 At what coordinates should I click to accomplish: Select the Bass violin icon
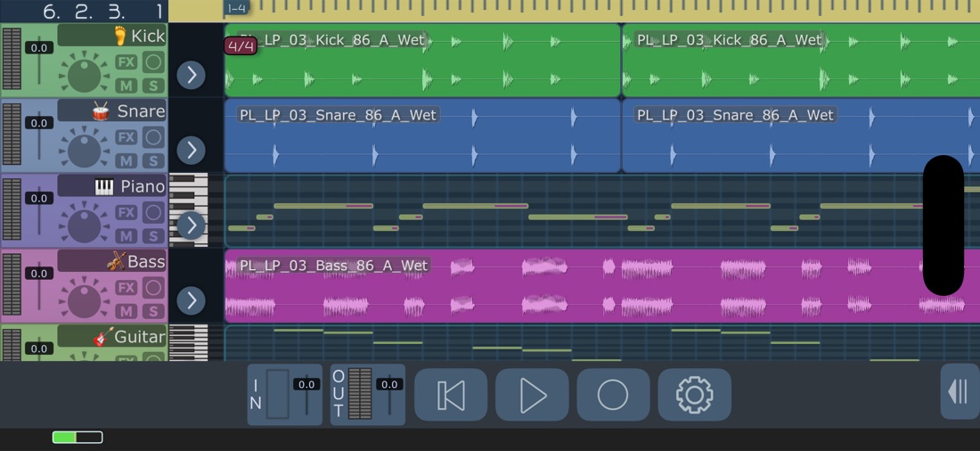(x=116, y=261)
